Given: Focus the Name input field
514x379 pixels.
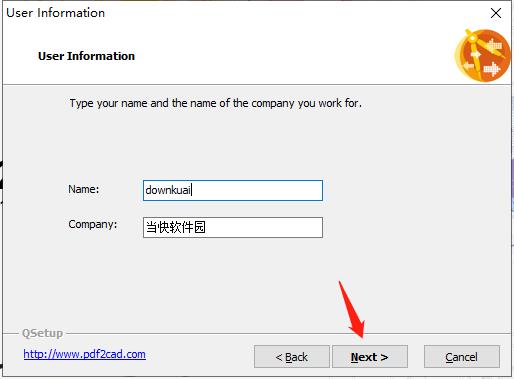Looking at the screenshot, I should (x=233, y=190).
